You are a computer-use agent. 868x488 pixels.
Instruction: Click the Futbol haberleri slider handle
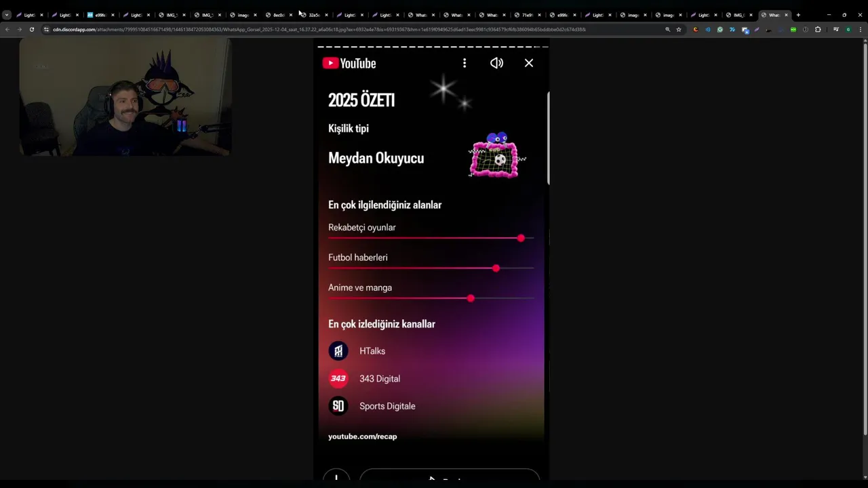pos(496,268)
